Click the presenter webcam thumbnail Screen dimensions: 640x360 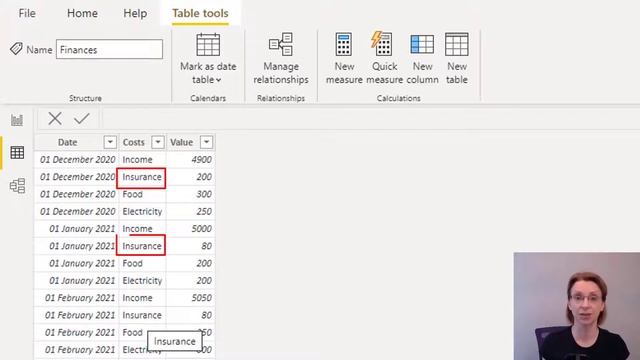click(577, 306)
